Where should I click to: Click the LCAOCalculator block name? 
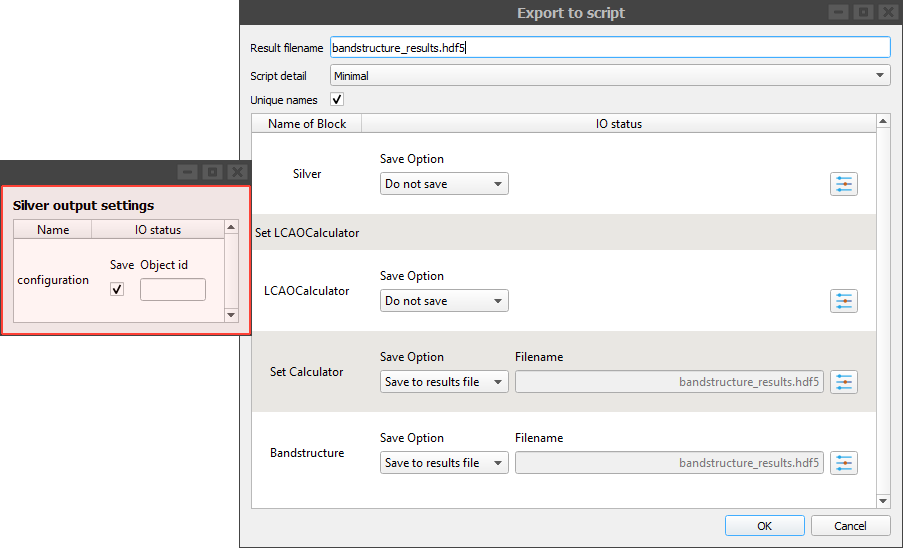pos(306,291)
